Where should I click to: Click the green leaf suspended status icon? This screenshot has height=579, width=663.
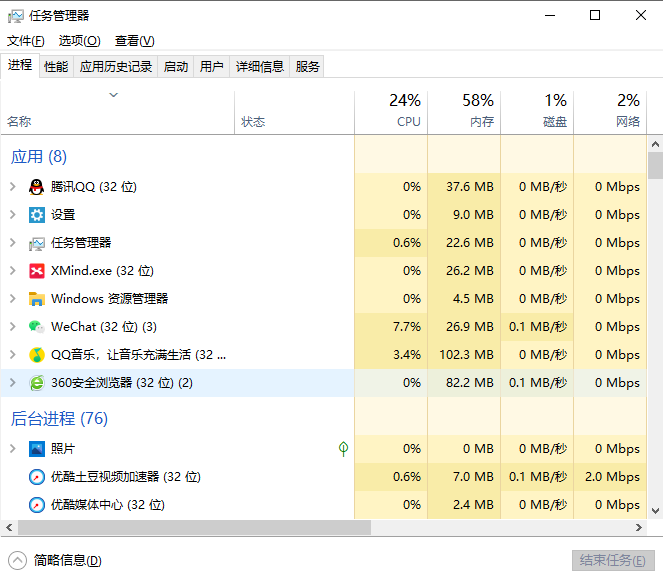click(x=343, y=449)
